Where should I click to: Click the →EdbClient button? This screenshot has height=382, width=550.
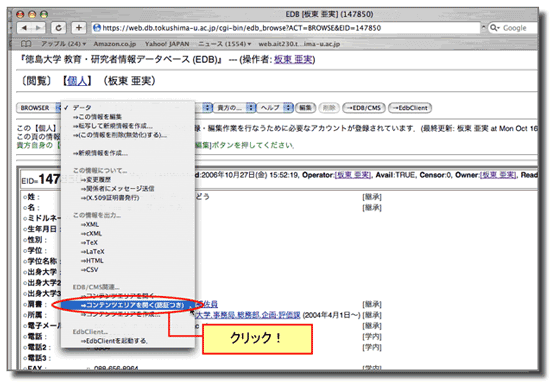410,108
